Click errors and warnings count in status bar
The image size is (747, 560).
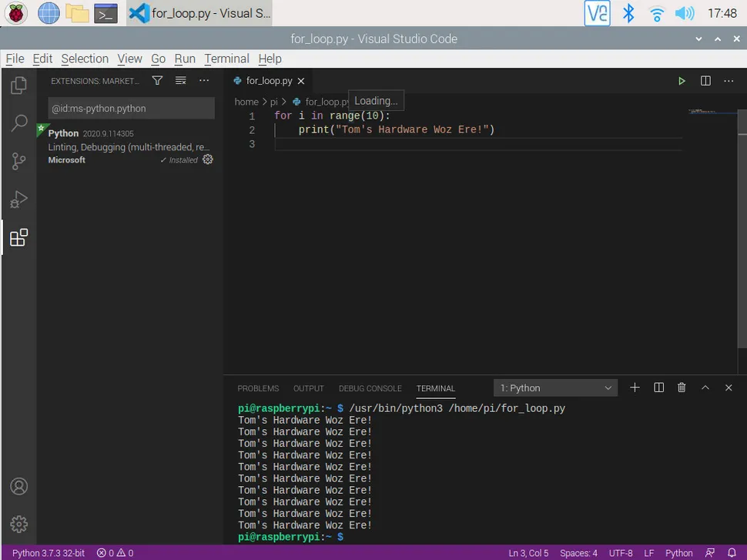tap(115, 553)
